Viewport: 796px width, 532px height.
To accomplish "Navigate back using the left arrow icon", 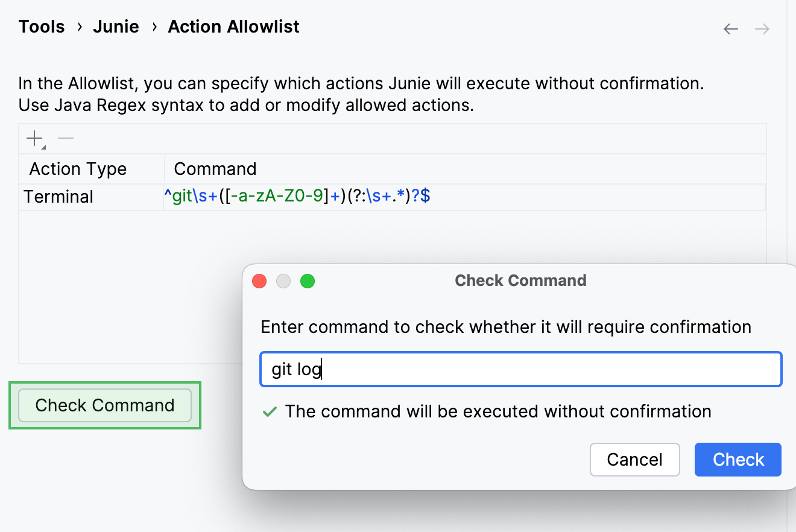I will pos(730,28).
